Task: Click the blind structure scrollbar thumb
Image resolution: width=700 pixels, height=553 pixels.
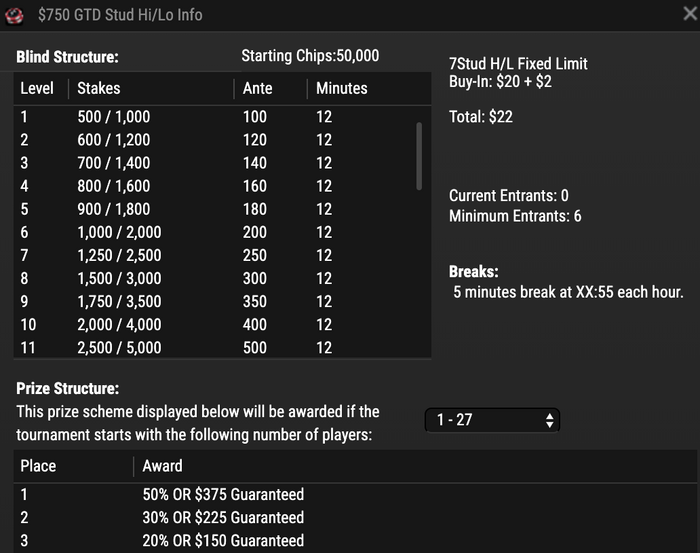Action: (419, 156)
